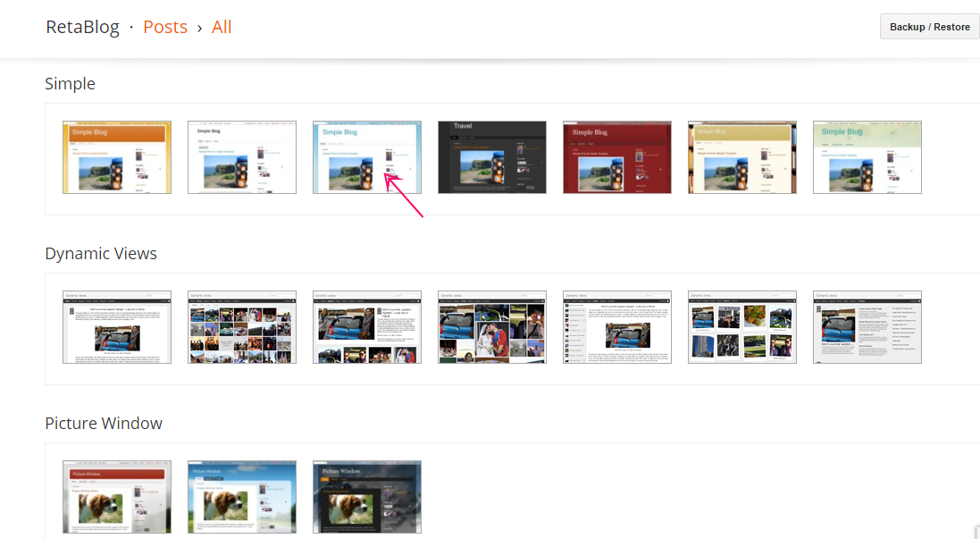Choose the Dynamic Views snapshot polaroid template
Viewport: 980px width, 539px height.
pyautogui.click(x=741, y=327)
